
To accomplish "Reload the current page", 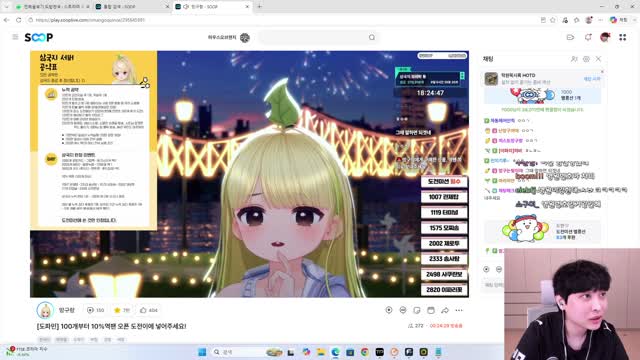I will (x=19, y=20).
